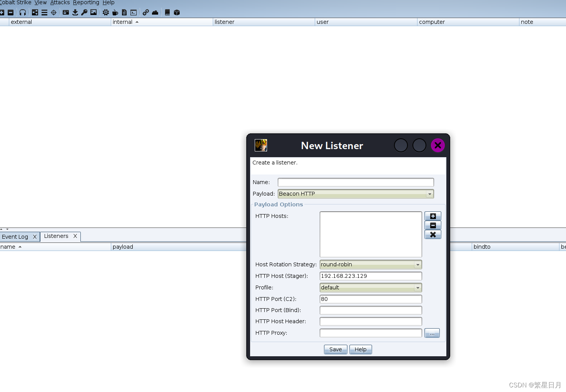Image resolution: width=566 pixels, height=392 pixels.
Task: Sort listeners by name column
Action: [x=55, y=247]
